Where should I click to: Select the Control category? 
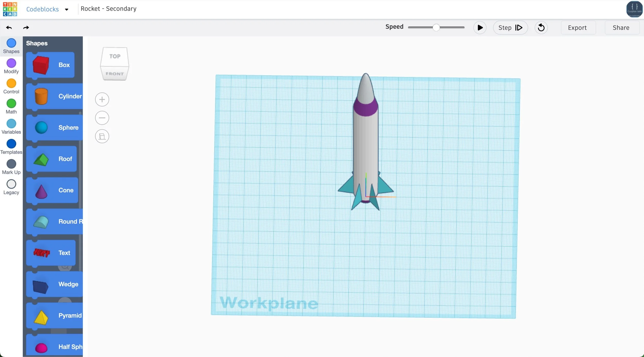tap(11, 86)
